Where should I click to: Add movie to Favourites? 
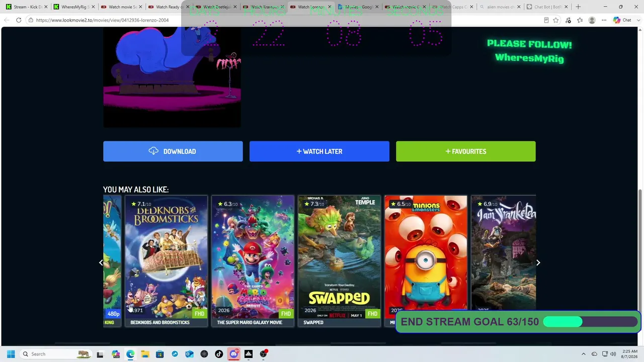(x=466, y=151)
